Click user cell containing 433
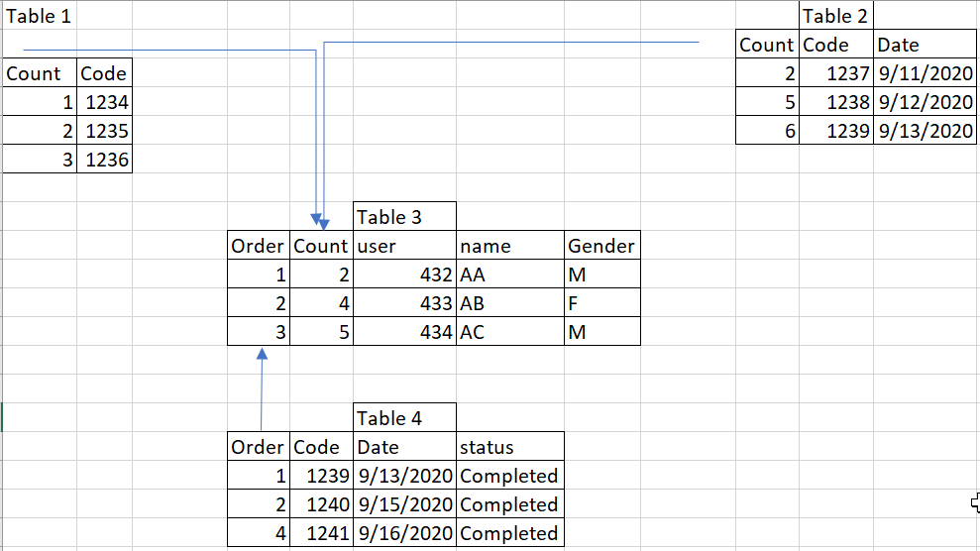The image size is (980, 551). click(x=404, y=303)
